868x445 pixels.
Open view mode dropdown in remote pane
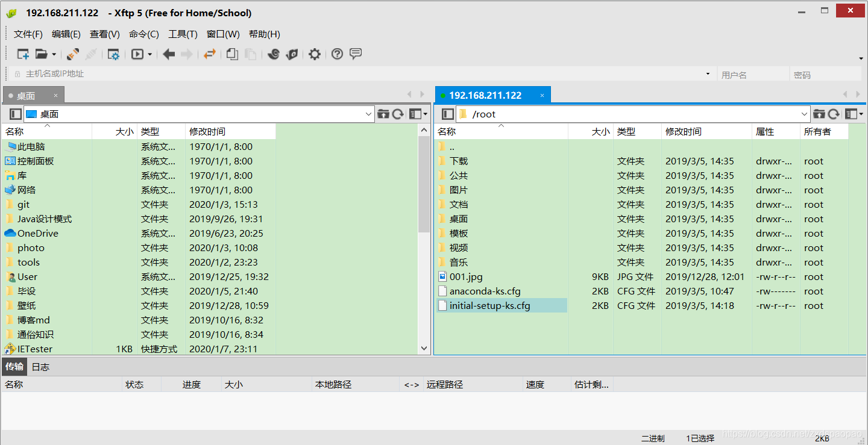(x=854, y=114)
